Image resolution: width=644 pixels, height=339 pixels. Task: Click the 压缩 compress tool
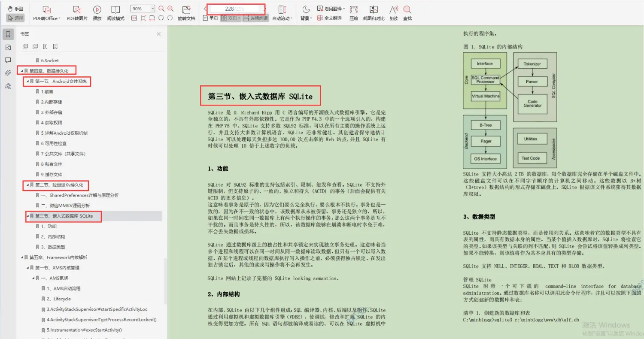click(x=354, y=13)
